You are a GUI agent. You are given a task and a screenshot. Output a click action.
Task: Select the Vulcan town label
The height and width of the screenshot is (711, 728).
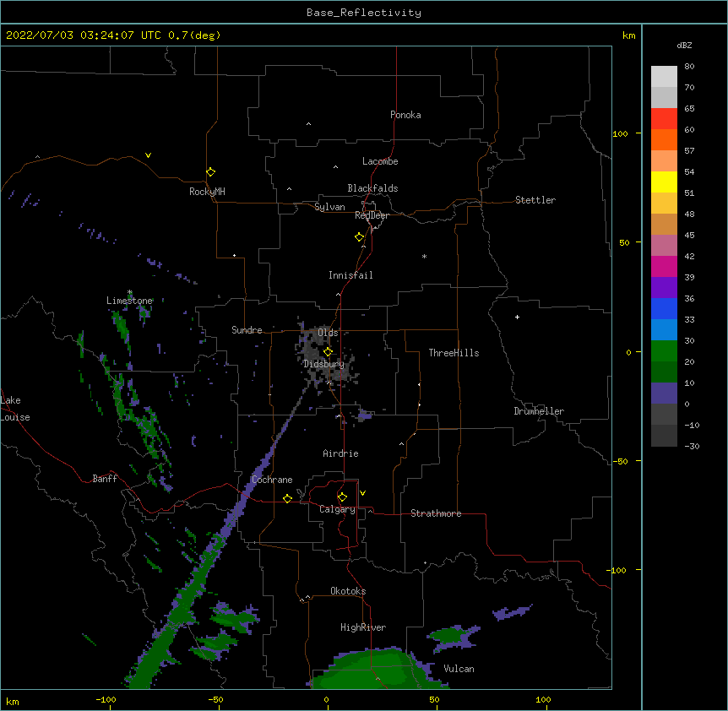click(459, 669)
